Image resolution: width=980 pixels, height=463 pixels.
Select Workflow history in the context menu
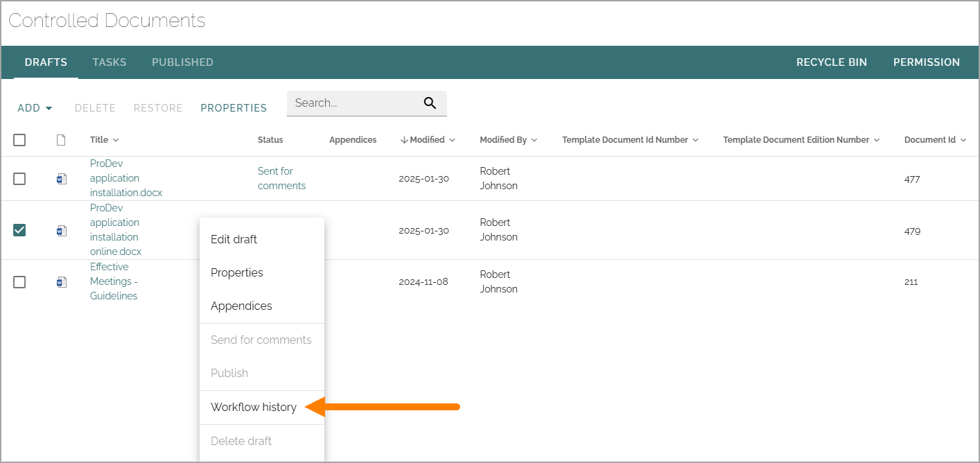click(x=262, y=407)
